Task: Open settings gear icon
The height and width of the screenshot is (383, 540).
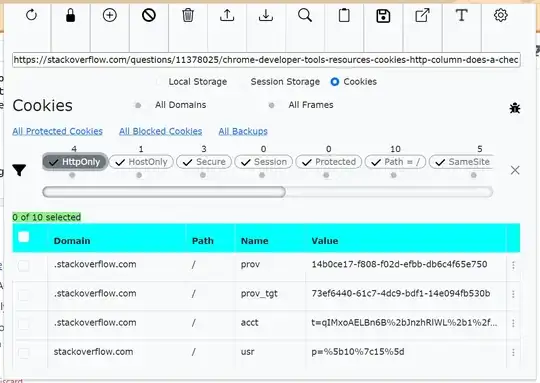Action: [501, 15]
